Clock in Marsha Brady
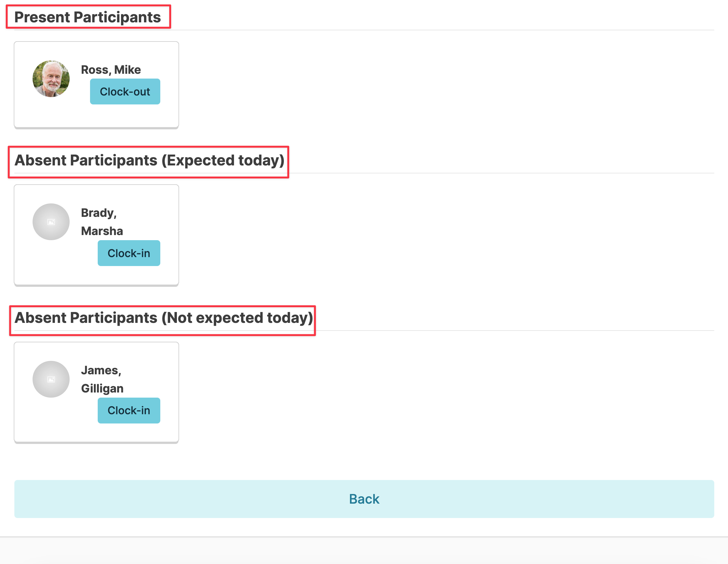Screen dimensions: 728x564 point(129,253)
